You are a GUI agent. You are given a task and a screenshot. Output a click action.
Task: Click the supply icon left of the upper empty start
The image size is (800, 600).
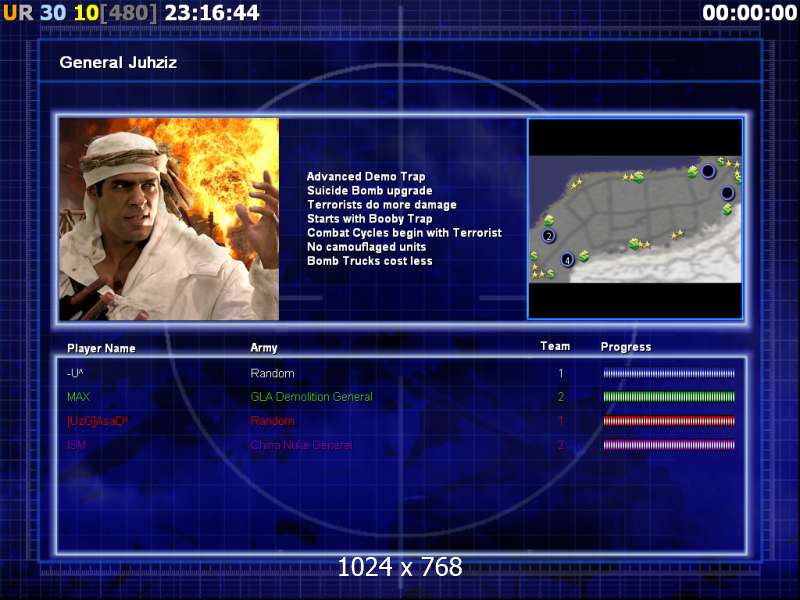click(692, 171)
